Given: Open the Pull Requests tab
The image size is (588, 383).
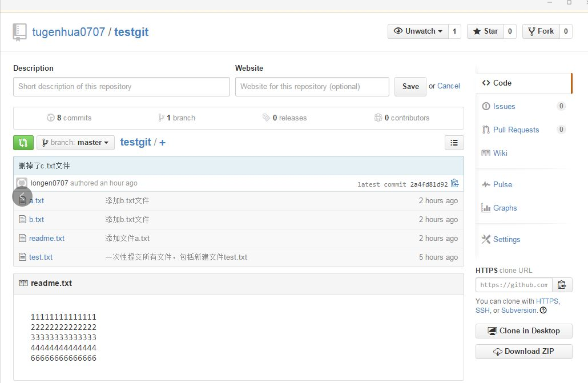Looking at the screenshot, I should click(524, 130).
